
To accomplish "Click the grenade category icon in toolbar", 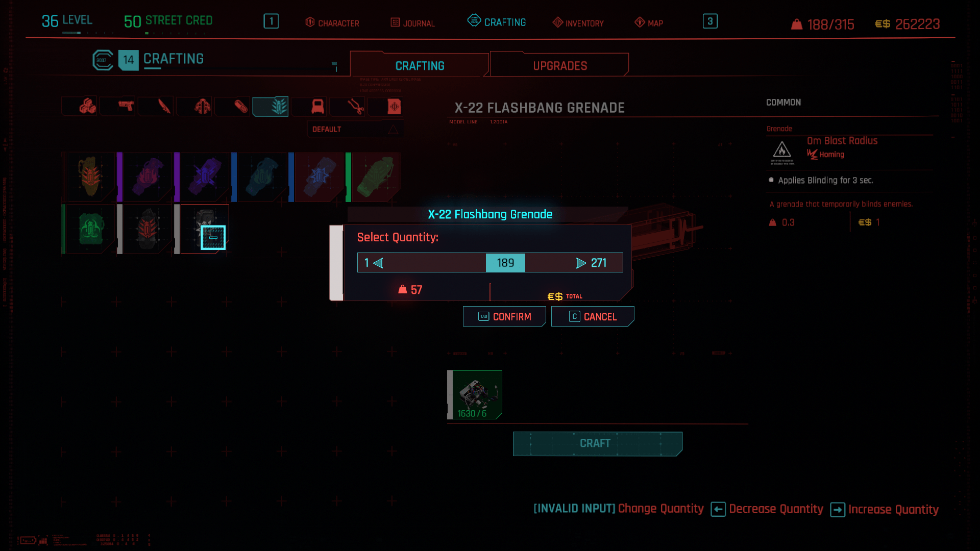I will point(270,106).
